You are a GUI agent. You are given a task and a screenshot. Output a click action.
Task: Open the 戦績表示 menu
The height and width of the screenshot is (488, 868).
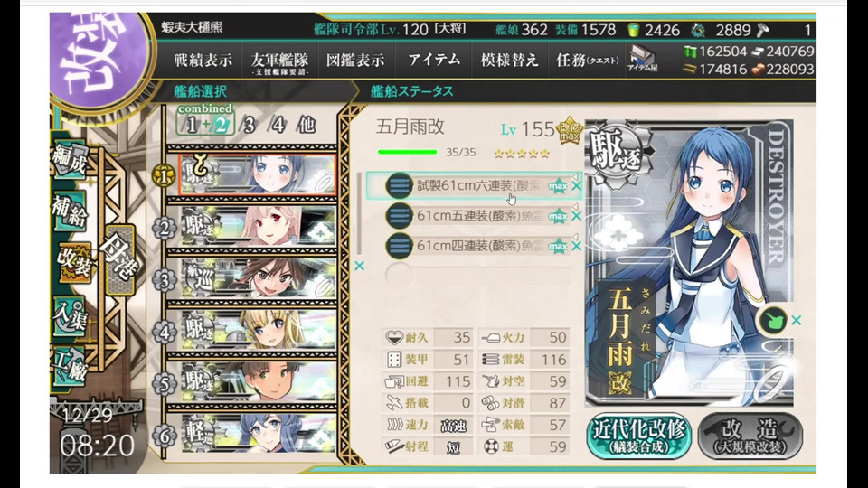click(203, 61)
